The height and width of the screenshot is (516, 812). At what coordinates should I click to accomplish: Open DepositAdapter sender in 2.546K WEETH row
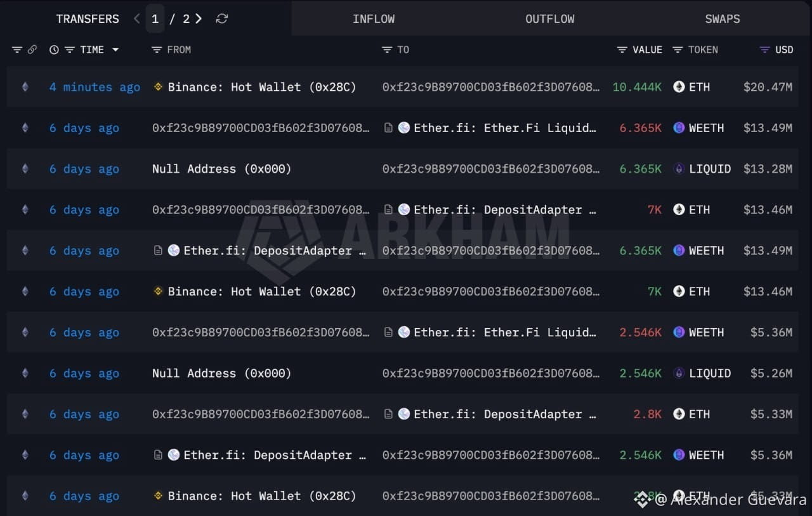point(275,455)
